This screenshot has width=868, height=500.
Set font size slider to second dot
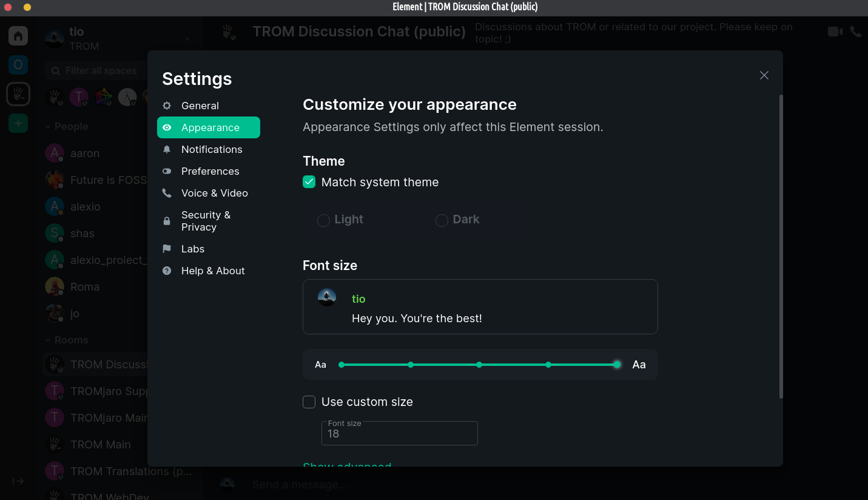click(411, 365)
